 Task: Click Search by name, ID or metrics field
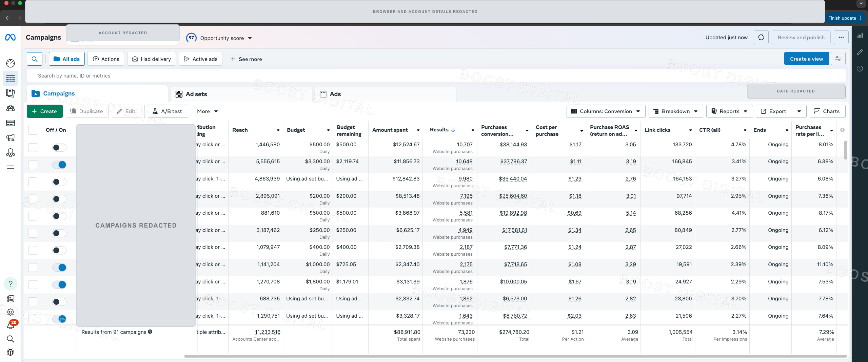tap(436, 76)
